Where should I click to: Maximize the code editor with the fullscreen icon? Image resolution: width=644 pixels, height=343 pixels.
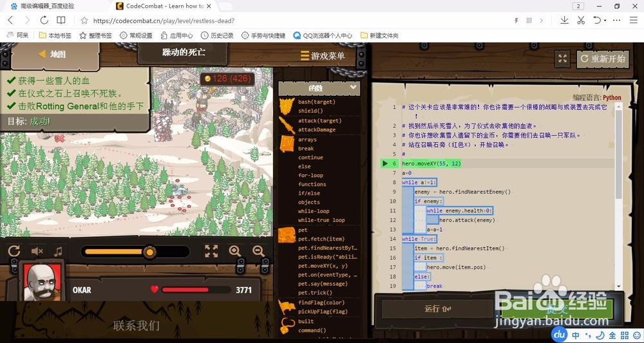tap(563, 59)
